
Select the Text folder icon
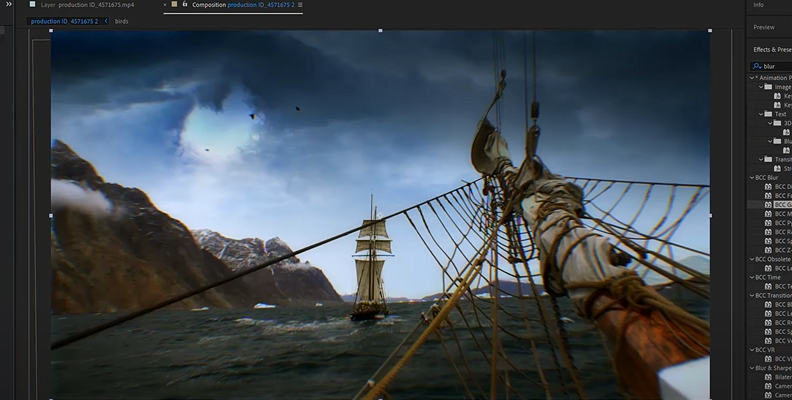pos(769,114)
